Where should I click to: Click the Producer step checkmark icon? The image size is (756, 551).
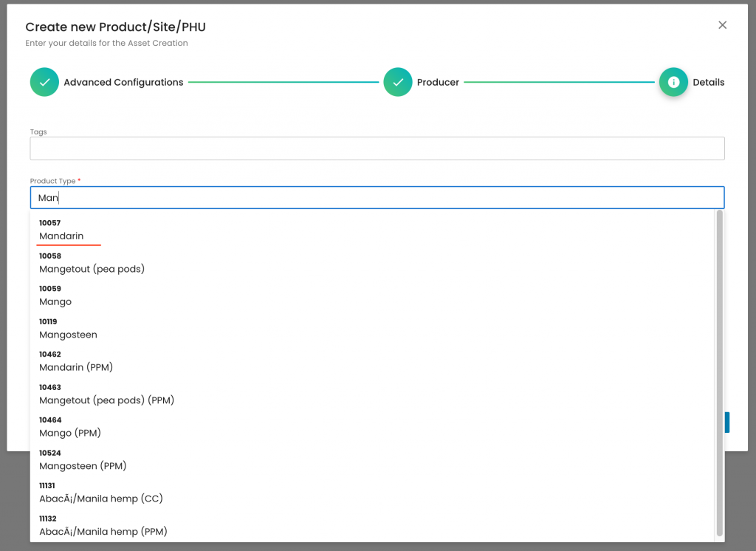(x=398, y=82)
